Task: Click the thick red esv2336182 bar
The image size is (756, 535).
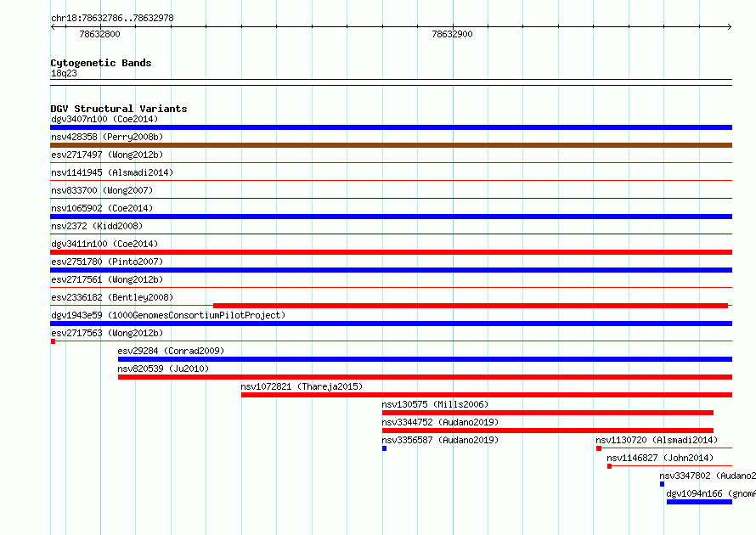Action: tap(471, 306)
